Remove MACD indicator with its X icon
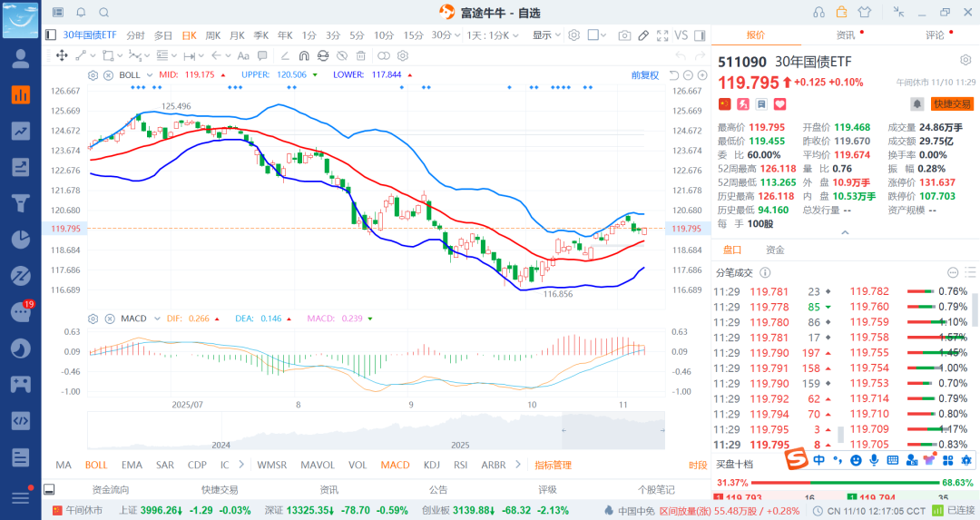The height and width of the screenshot is (520, 980). [108, 319]
